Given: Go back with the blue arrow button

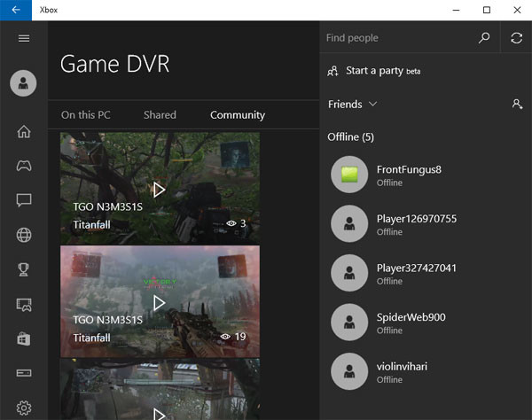Looking at the screenshot, I should pyautogui.click(x=16, y=10).
